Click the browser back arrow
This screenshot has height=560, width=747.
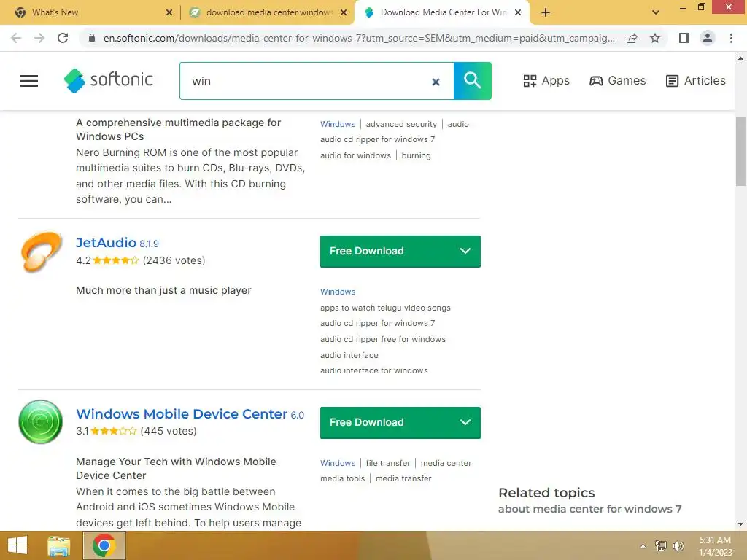pos(16,38)
